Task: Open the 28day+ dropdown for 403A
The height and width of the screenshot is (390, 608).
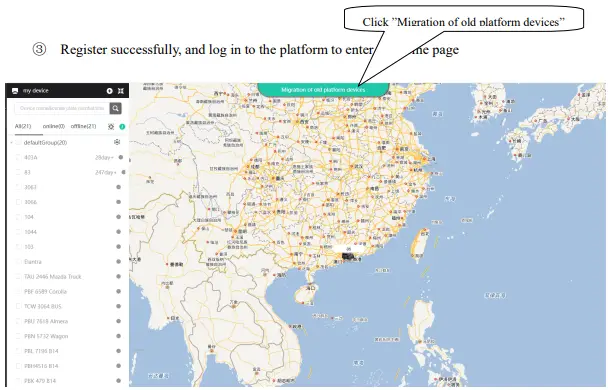Action: (104, 157)
